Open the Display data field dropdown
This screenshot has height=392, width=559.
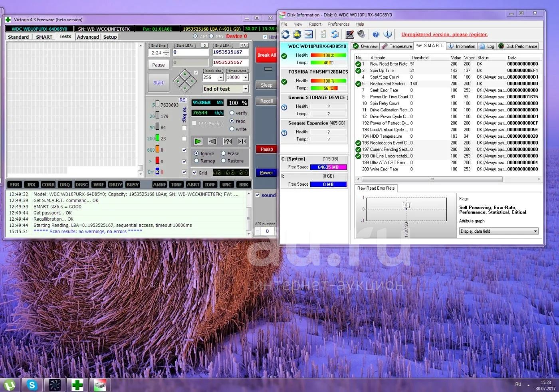(x=535, y=231)
